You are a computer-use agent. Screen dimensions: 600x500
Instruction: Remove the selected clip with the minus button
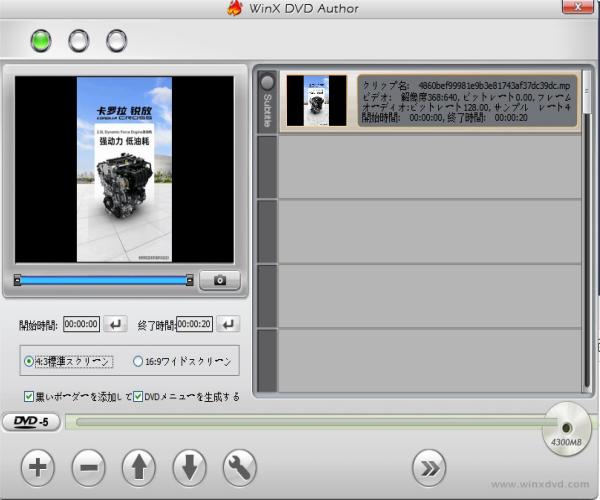(88, 468)
